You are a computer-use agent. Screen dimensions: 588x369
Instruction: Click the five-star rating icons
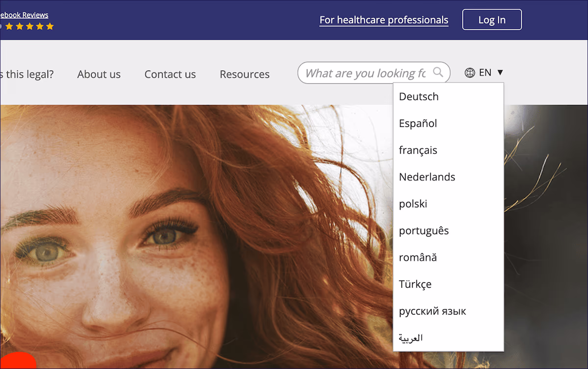29,26
